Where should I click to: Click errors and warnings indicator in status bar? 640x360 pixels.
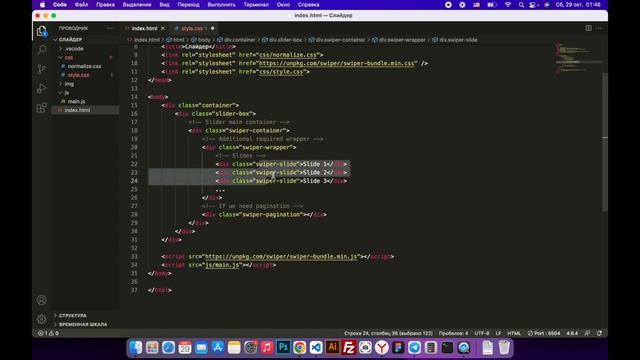coord(48,333)
